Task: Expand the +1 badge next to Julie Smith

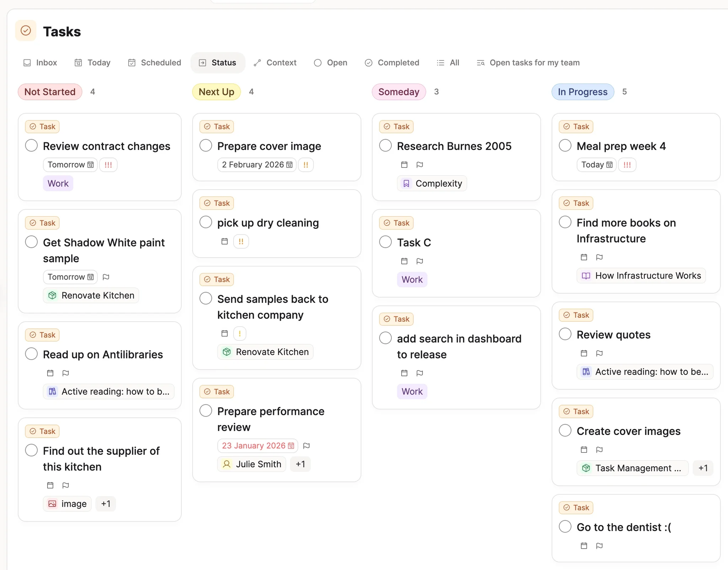Action: pos(300,464)
